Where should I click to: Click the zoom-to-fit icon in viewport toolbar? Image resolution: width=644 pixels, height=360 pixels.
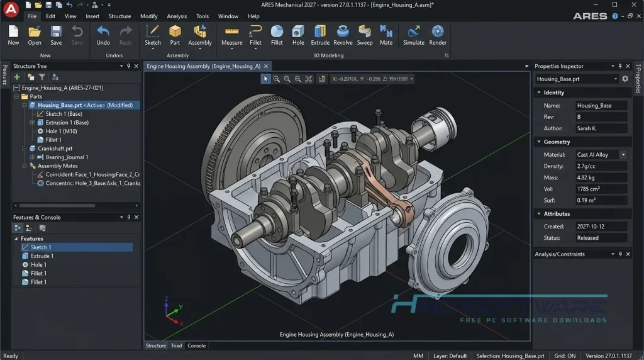308,79
